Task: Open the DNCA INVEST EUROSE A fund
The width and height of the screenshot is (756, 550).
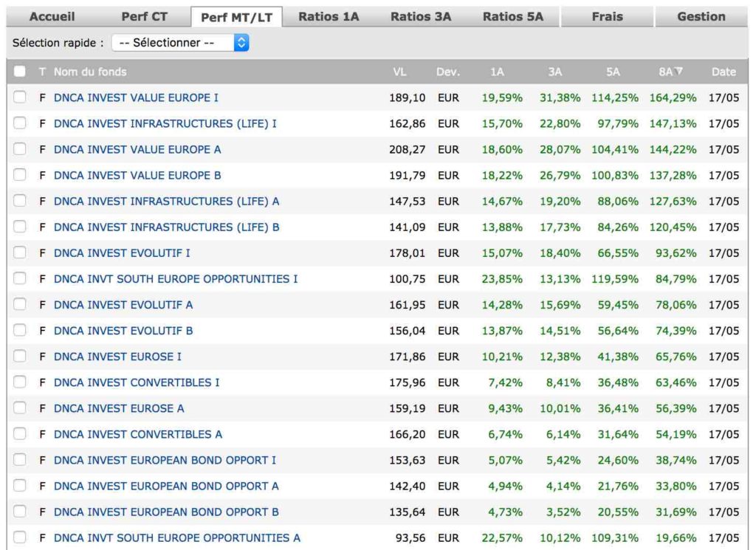Action: (119, 408)
